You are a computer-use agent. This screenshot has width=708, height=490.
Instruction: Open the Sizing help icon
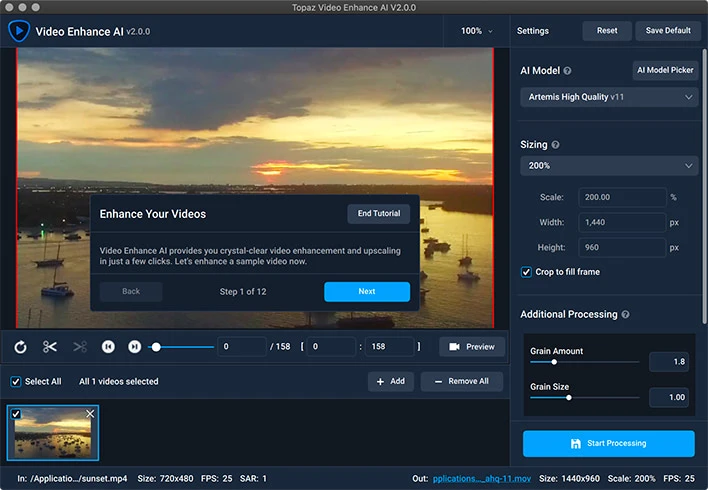[555, 145]
